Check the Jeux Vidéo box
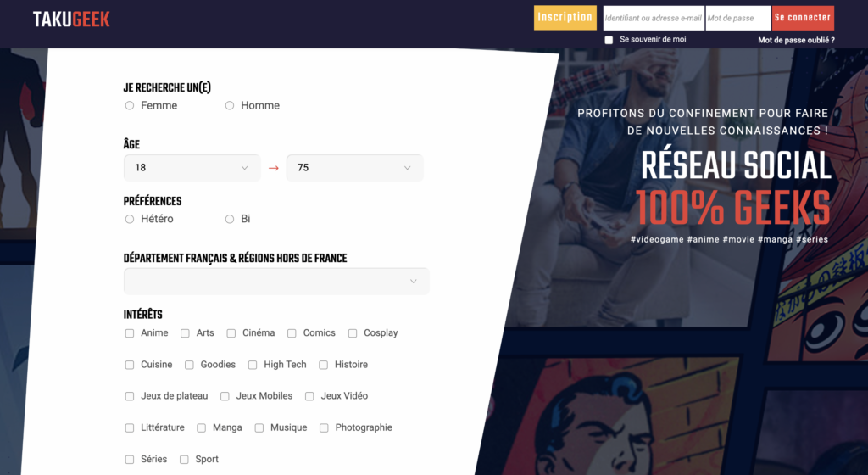The height and width of the screenshot is (475, 868). [x=309, y=396]
